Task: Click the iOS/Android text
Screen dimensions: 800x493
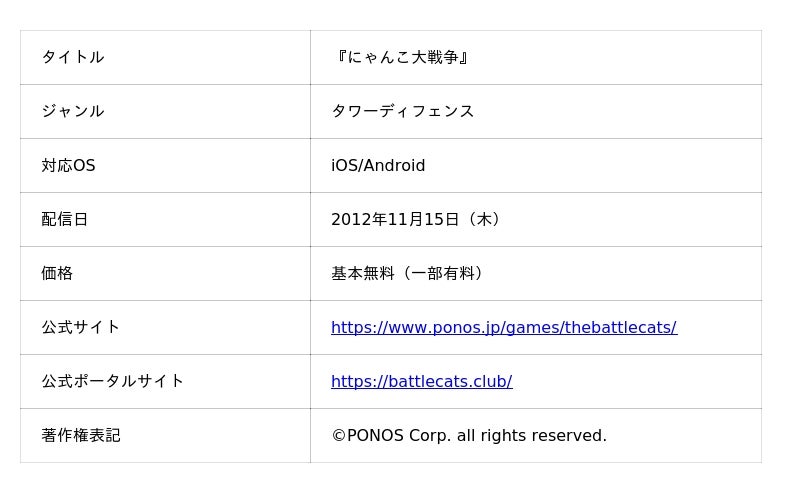Action: tap(378, 165)
